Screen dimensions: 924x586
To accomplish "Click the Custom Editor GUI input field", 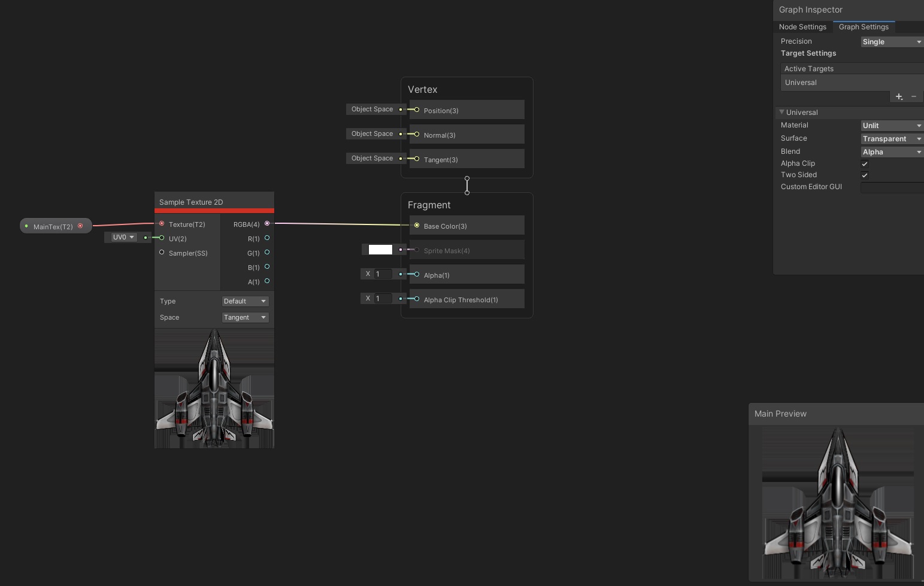I will point(891,187).
